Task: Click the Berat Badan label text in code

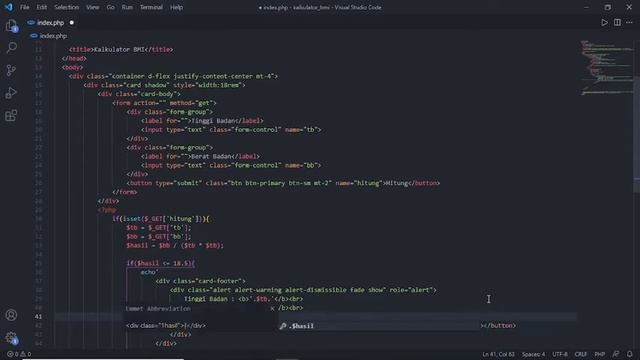Action: coord(211,156)
